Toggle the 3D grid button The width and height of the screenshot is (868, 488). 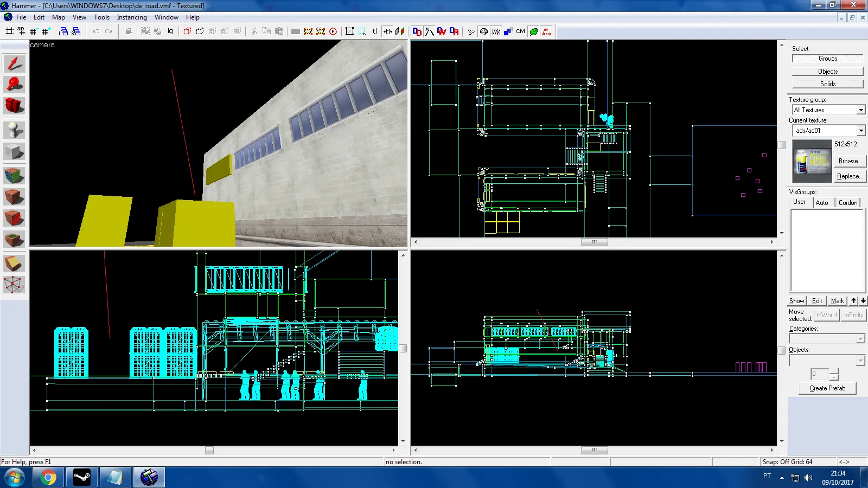pyautogui.click(x=22, y=31)
